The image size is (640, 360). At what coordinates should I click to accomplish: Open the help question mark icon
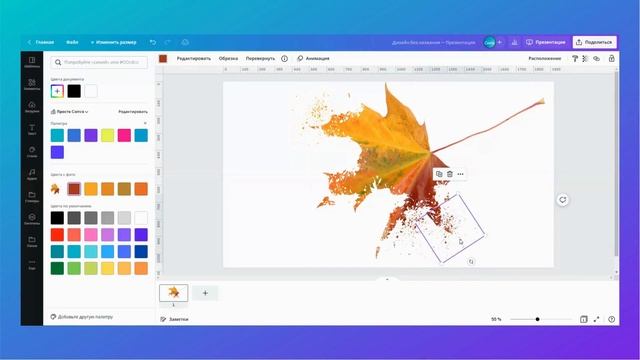point(611,319)
